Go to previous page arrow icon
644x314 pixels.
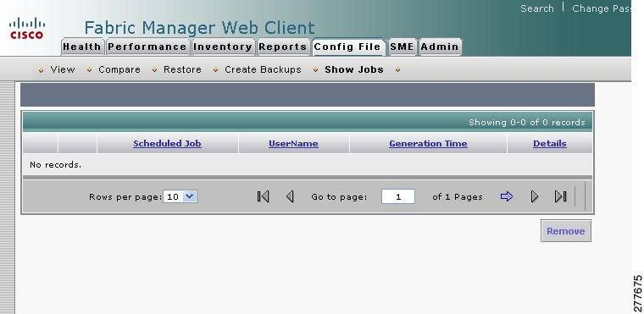coord(290,196)
